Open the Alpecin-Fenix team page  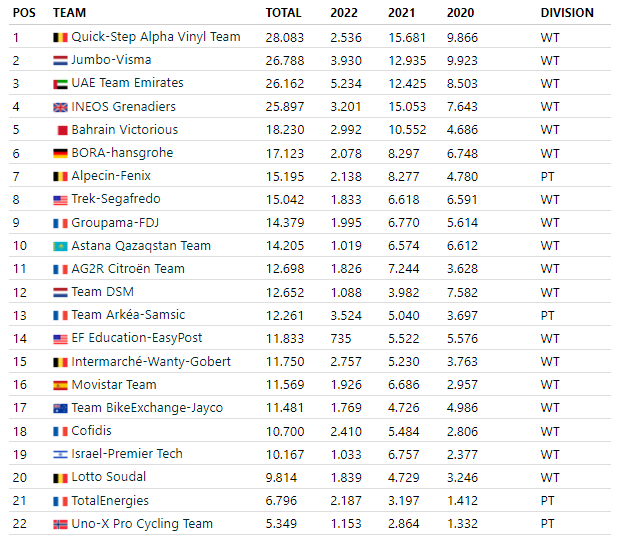click(x=111, y=176)
